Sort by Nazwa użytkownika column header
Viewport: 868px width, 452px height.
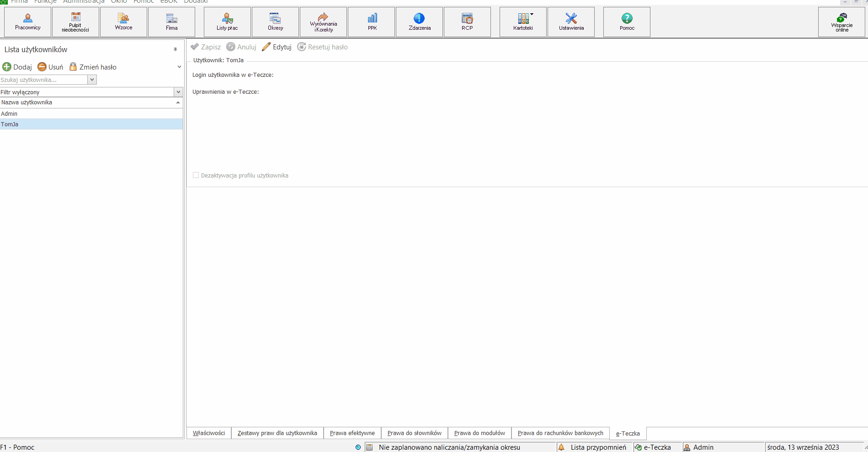coord(91,102)
